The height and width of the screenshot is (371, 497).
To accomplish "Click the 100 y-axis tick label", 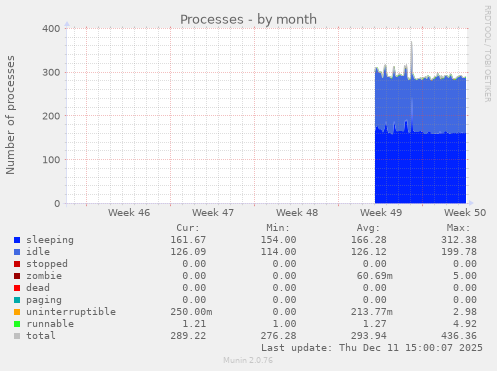I will pyautogui.click(x=51, y=160).
